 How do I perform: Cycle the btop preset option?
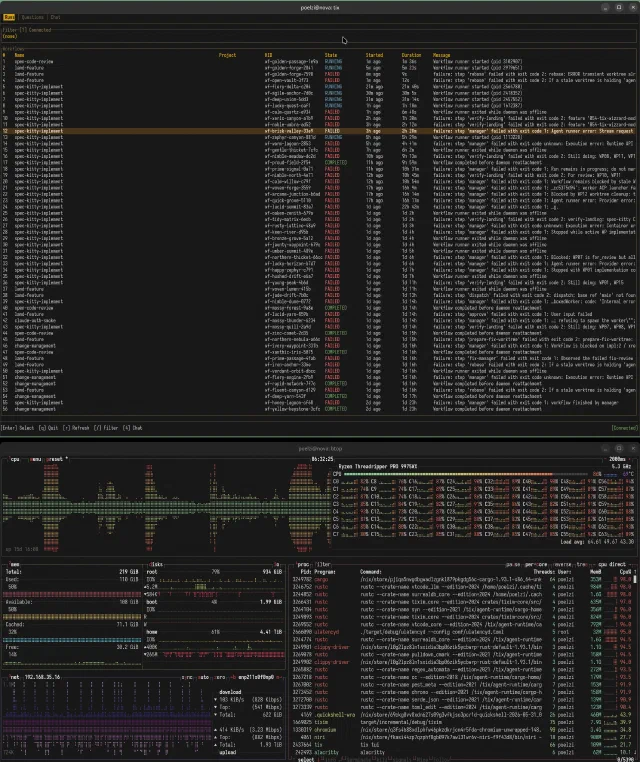coord(56,459)
